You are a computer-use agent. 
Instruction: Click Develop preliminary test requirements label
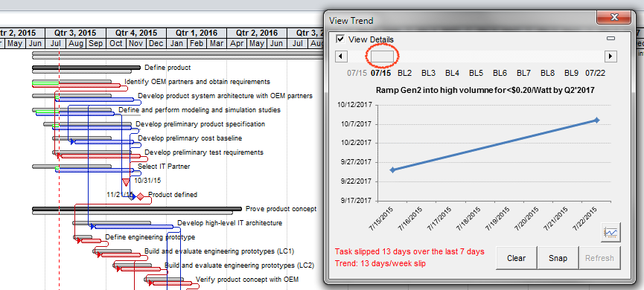point(204,152)
